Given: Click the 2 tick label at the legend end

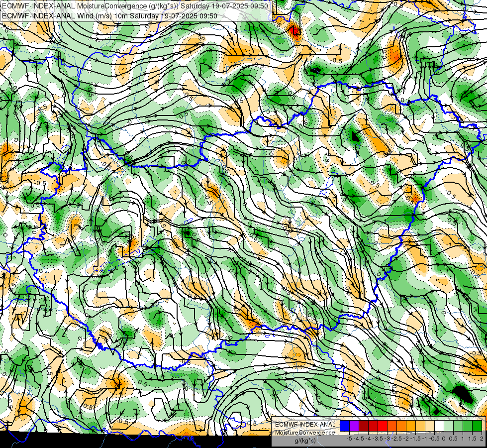Looking at the screenshot, I should click(482, 439).
